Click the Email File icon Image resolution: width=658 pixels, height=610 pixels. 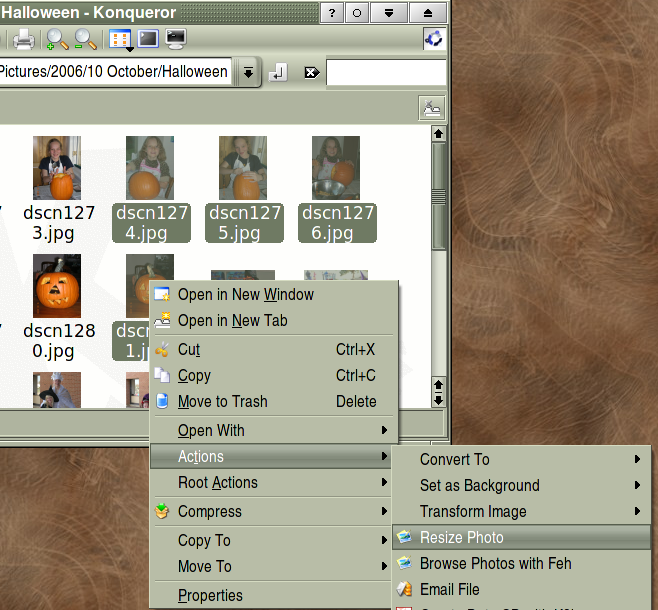[x=405, y=589]
